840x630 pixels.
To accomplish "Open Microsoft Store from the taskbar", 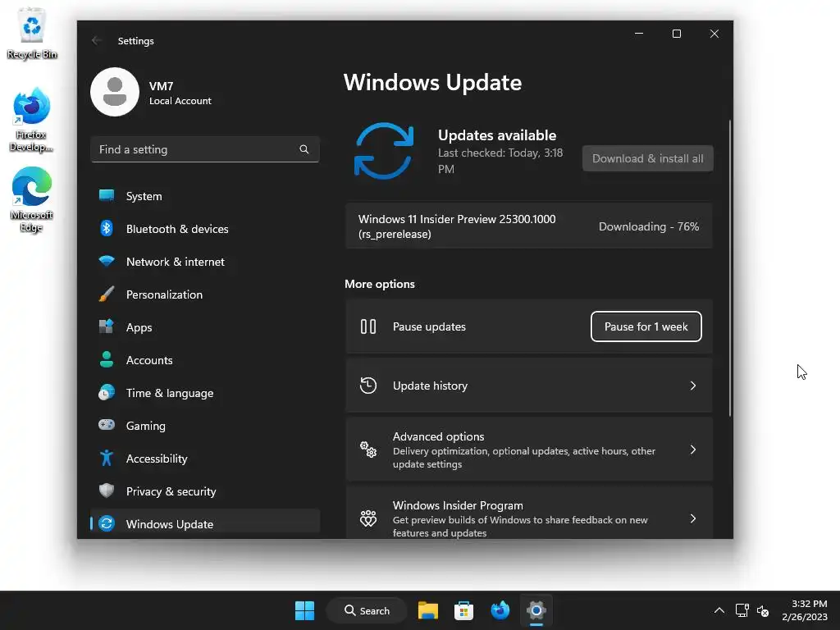I will [463, 610].
